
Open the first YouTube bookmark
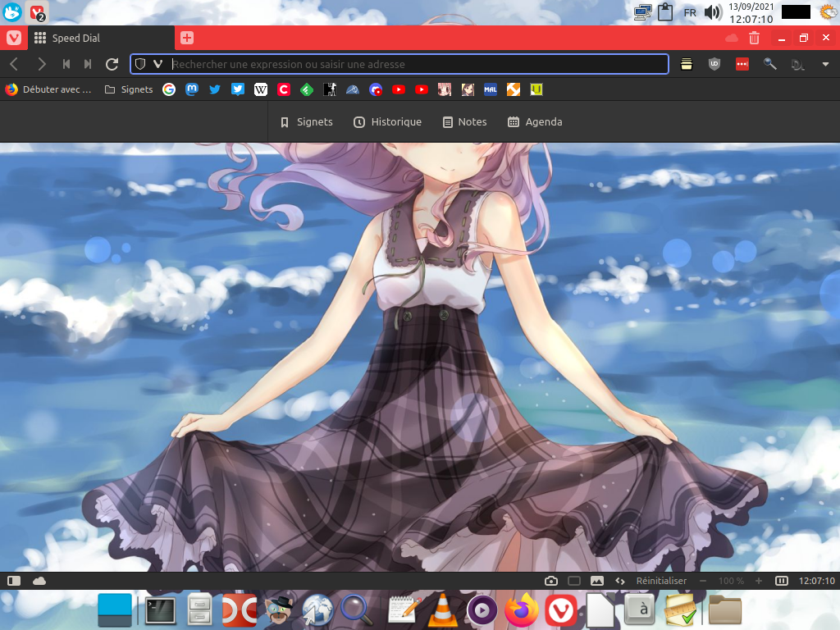[x=399, y=89]
